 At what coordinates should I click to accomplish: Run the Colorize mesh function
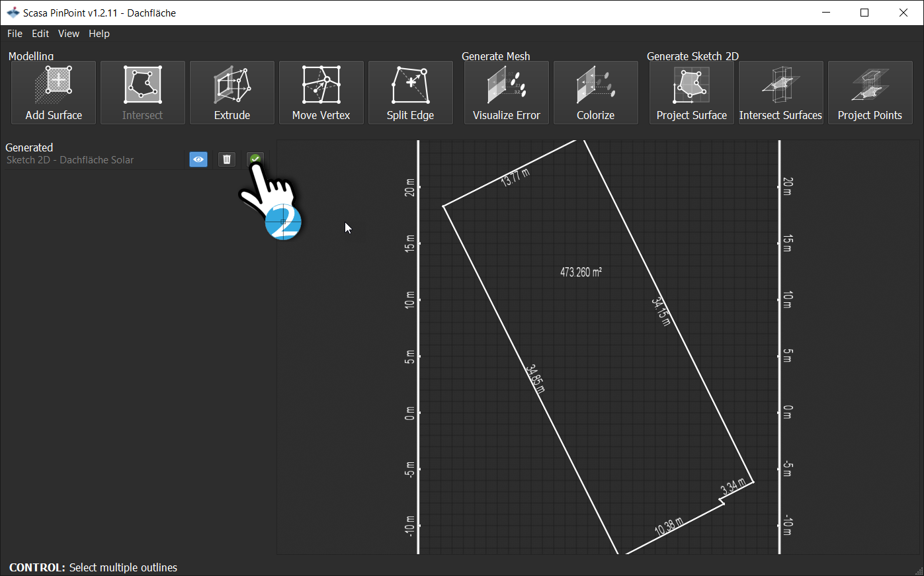pos(595,93)
